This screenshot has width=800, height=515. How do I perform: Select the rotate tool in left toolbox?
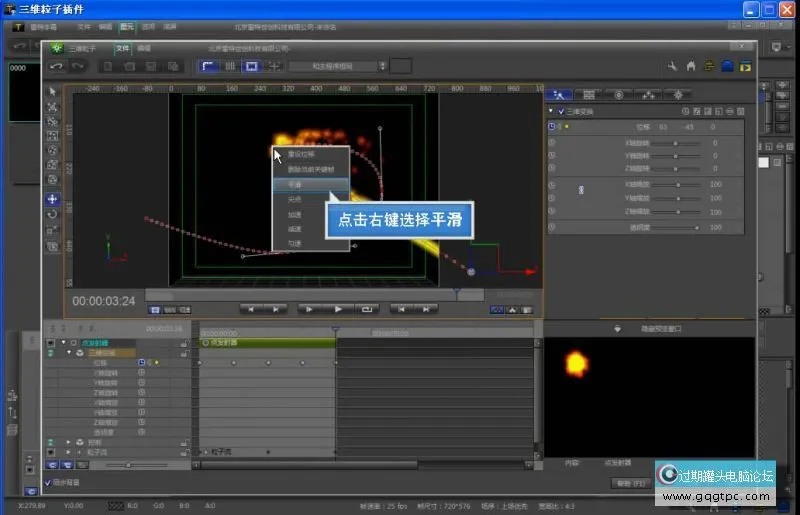[x=53, y=214]
